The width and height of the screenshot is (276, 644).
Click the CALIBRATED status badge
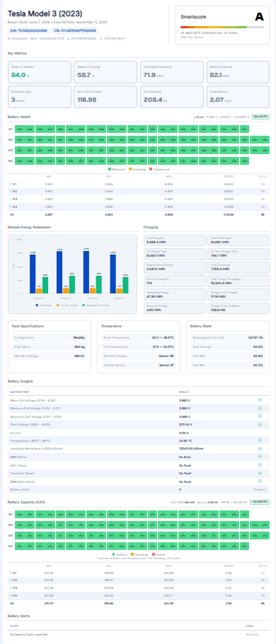pos(260,502)
